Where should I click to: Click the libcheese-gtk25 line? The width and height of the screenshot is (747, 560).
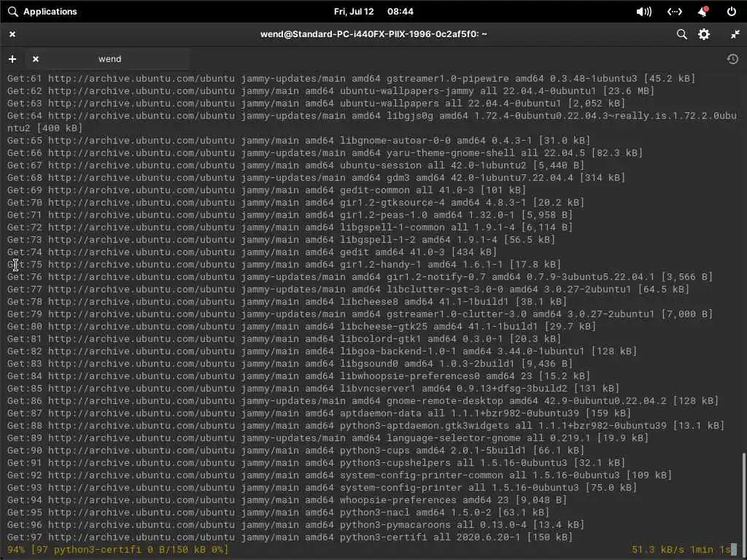point(301,326)
